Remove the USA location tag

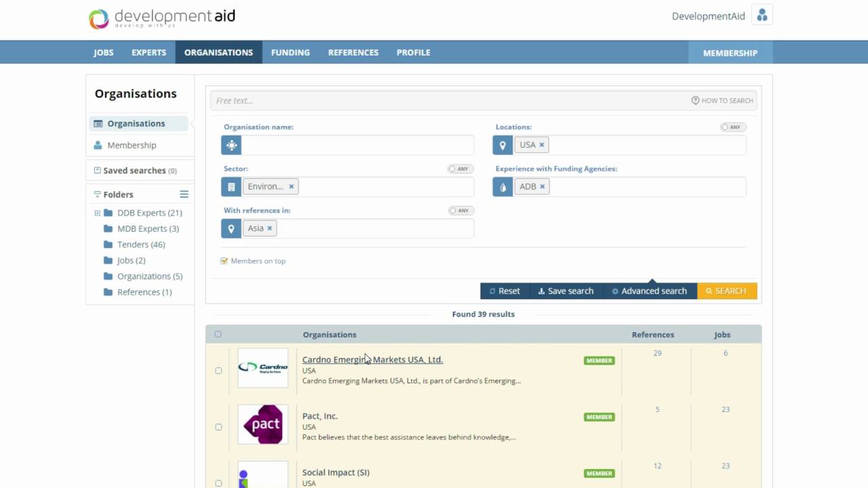[x=542, y=145]
